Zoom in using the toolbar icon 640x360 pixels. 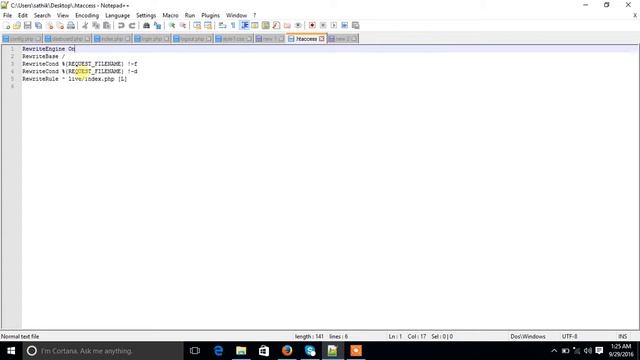(x=172, y=25)
